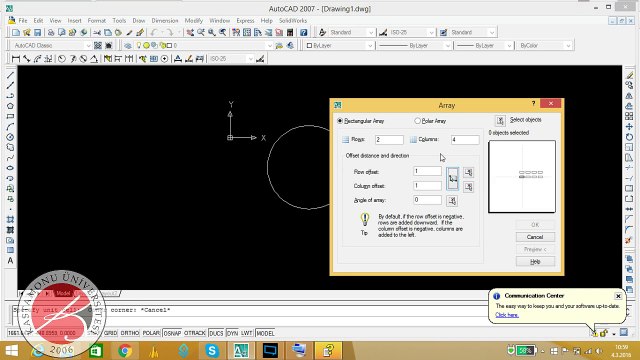
Task: Toggle ORTHO mode in status bar
Action: (x=130, y=333)
